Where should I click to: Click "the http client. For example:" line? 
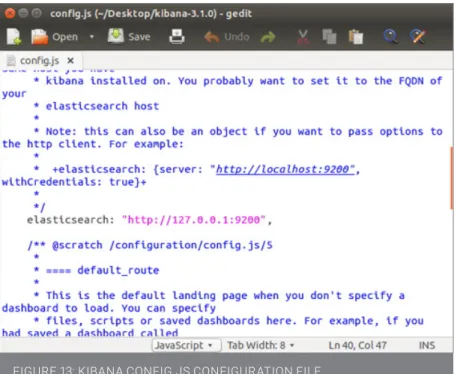(x=93, y=144)
